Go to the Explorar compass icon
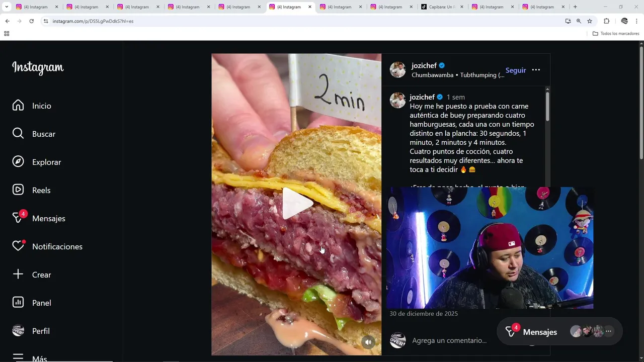This screenshot has width=644, height=362. (18, 162)
